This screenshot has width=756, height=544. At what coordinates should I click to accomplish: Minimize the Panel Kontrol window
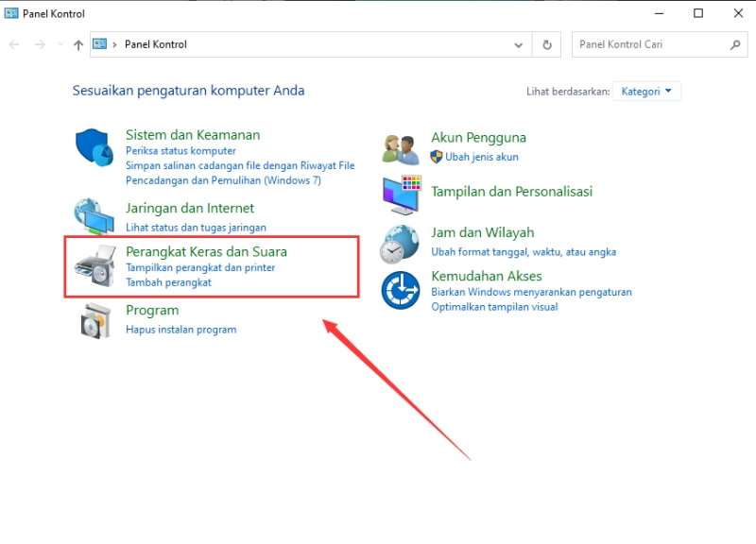[659, 13]
